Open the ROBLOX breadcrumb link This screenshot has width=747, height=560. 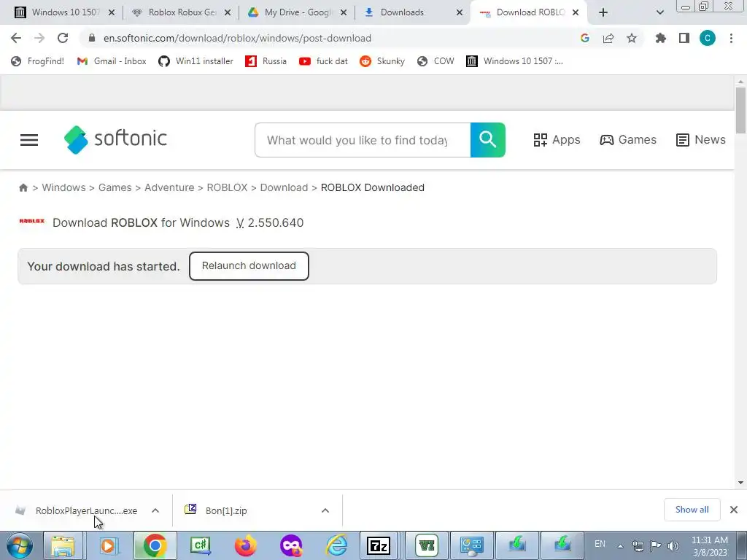(x=228, y=187)
